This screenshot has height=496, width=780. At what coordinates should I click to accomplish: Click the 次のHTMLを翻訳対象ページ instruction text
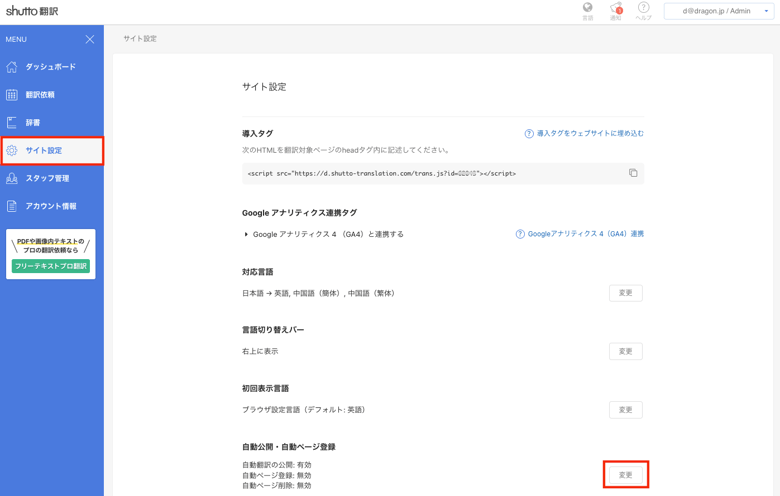346,150
